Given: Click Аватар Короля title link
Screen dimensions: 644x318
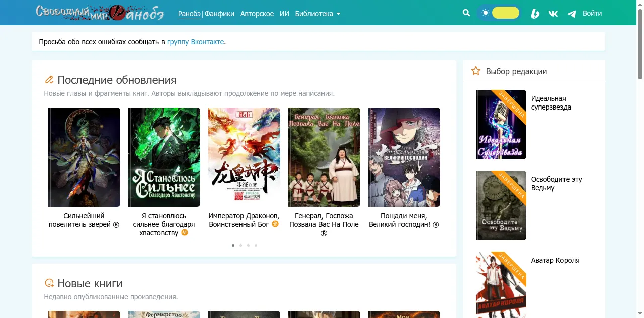Looking at the screenshot, I should 555,260.
